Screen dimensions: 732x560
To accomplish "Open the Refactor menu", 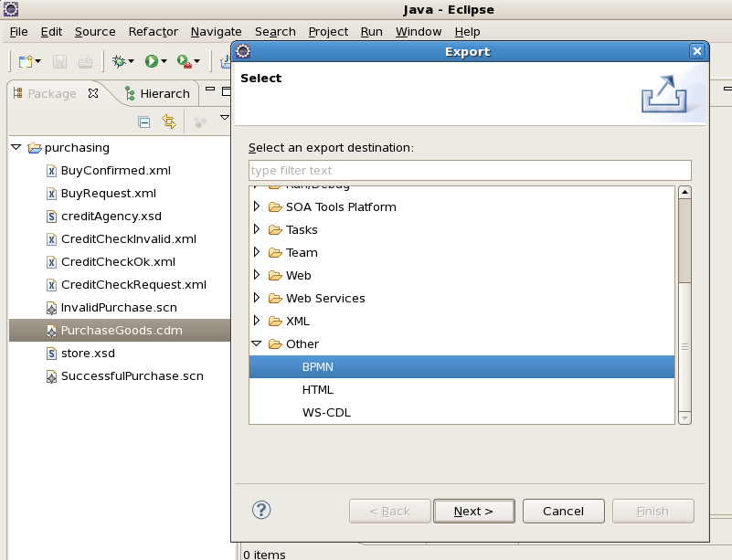I will click(154, 32).
